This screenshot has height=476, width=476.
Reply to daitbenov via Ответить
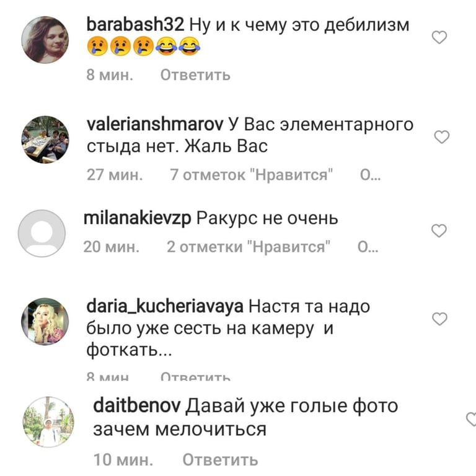[221, 460]
